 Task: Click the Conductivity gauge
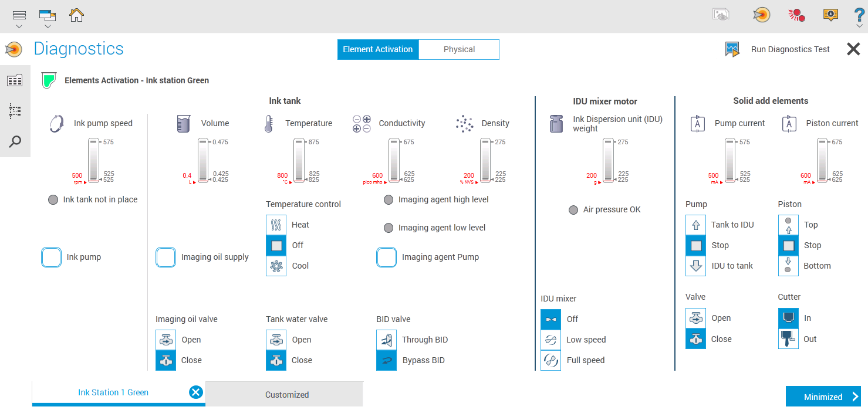(394, 161)
